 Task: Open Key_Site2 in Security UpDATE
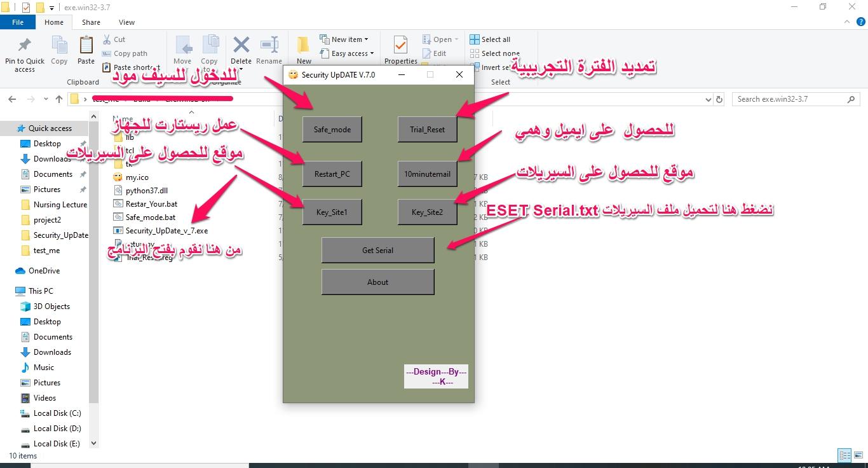tap(427, 212)
